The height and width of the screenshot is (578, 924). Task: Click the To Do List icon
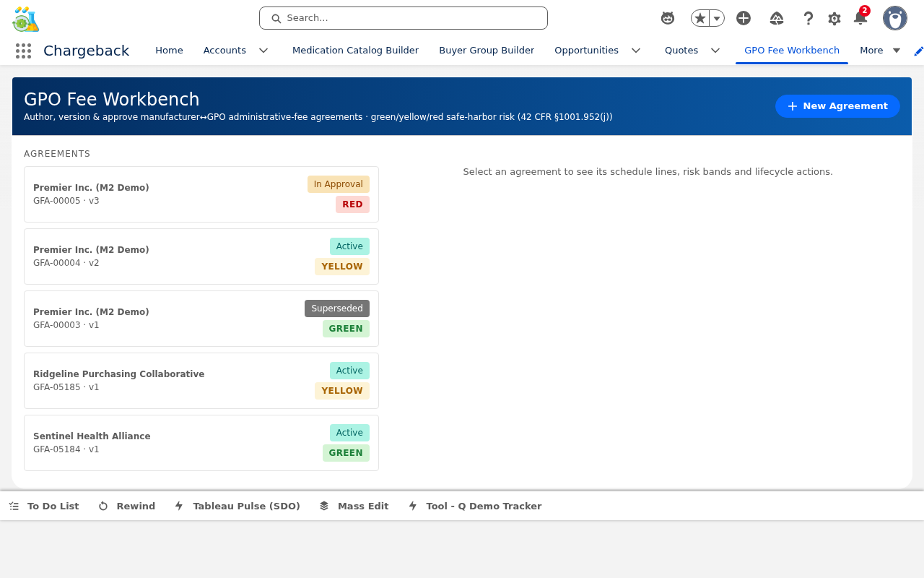(x=14, y=506)
